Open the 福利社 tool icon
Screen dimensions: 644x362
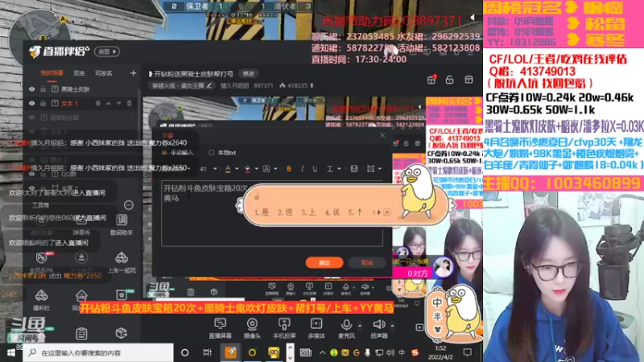click(41, 299)
